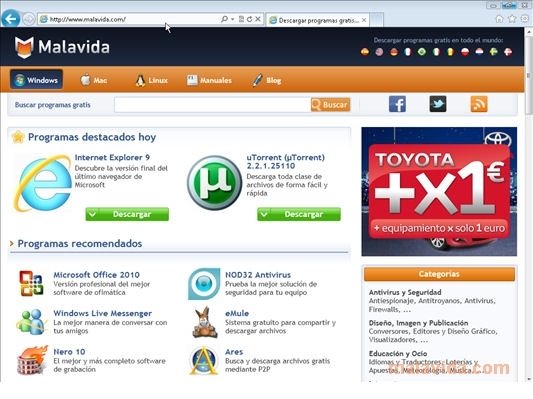Image resolution: width=533 pixels, height=399 pixels.
Task: Click the uTorrent logo image
Action: [214, 182]
